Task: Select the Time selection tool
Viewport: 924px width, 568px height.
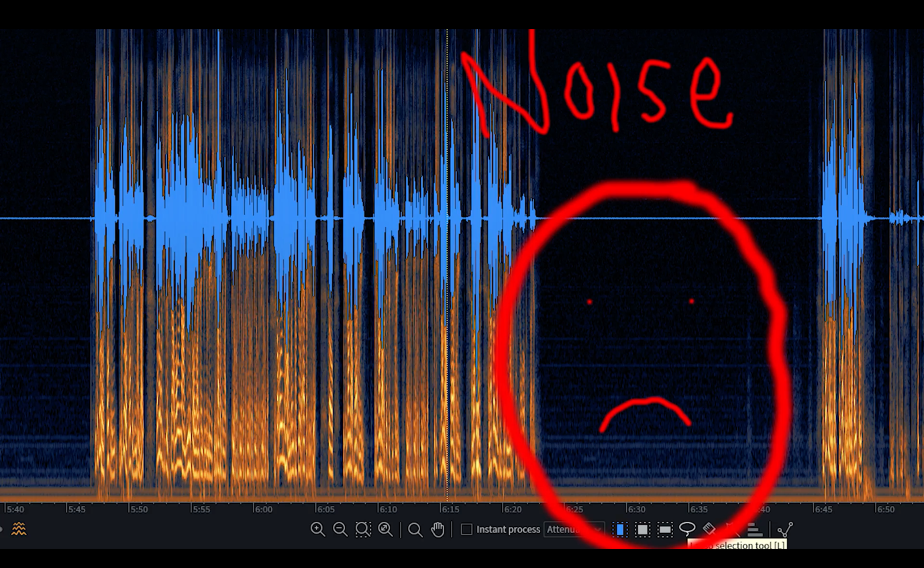Action: click(x=620, y=530)
